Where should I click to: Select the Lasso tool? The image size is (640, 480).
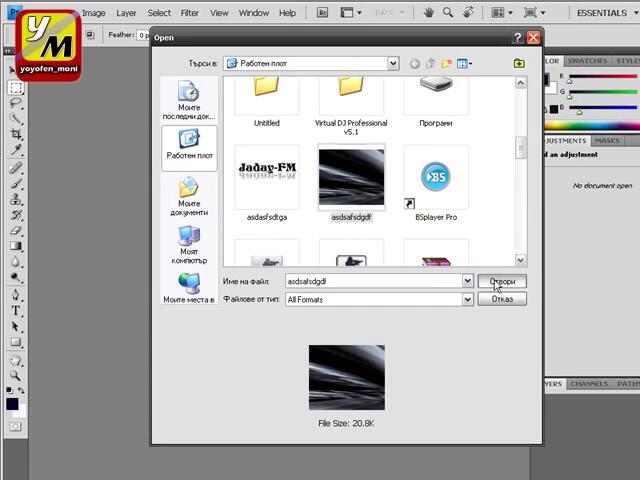pyautogui.click(x=16, y=102)
